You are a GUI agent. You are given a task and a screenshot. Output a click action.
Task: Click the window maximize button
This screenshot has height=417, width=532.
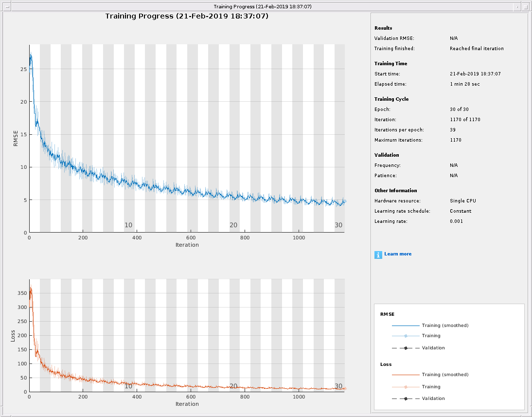(526, 6)
